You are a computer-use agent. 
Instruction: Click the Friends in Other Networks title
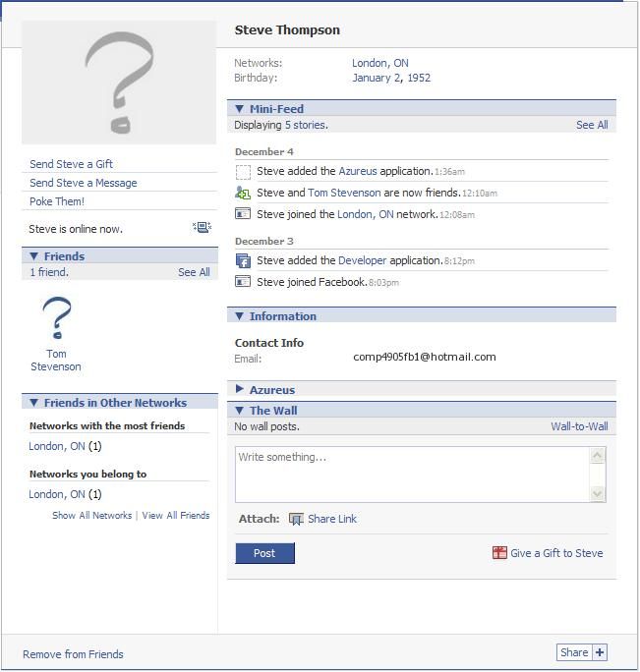point(115,403)
